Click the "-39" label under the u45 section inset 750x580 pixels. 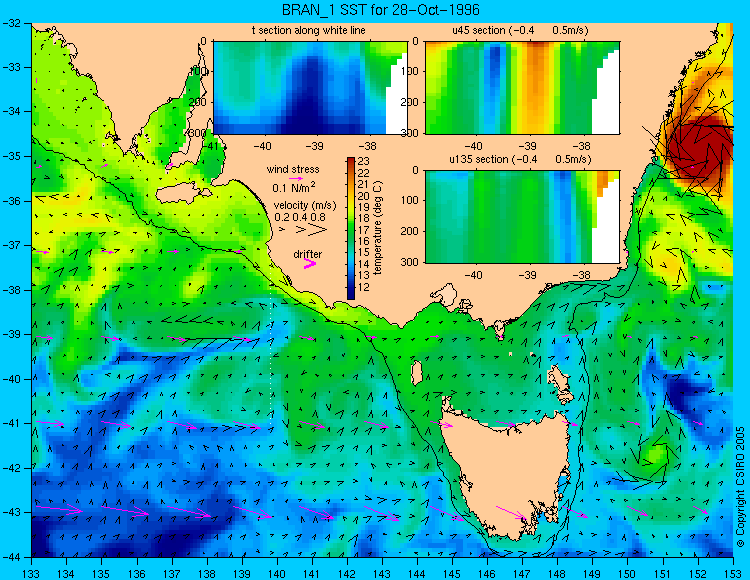(528, 146)
